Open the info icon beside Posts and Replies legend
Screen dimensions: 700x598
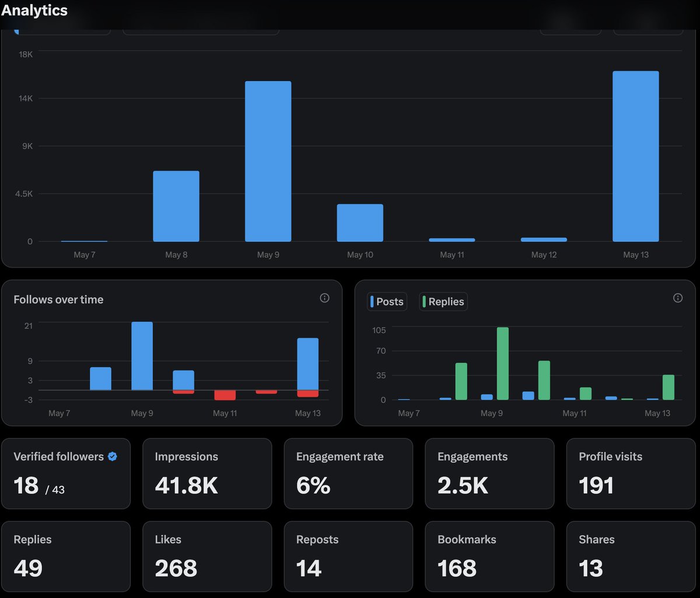(678, 298)
